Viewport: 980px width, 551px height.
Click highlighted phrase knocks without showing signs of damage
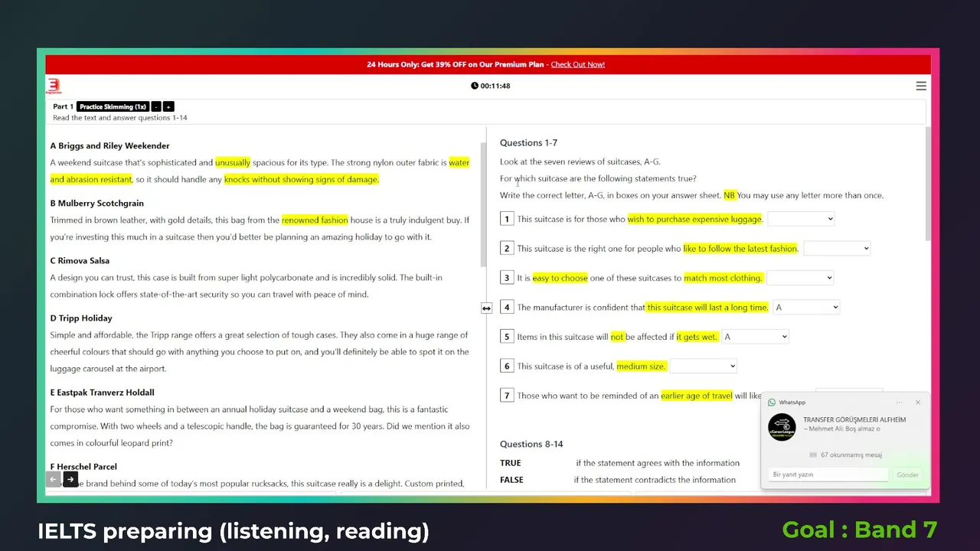click(302, 179)
